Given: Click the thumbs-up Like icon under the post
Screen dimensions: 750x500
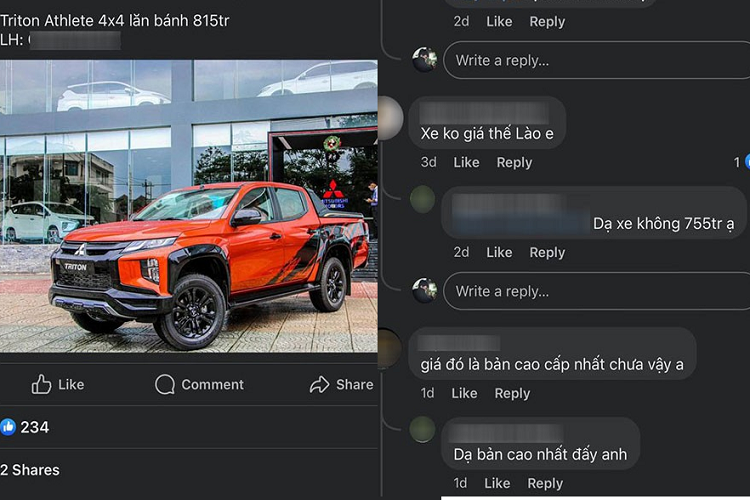Looking at the screenshot, I should click(42, 384).
